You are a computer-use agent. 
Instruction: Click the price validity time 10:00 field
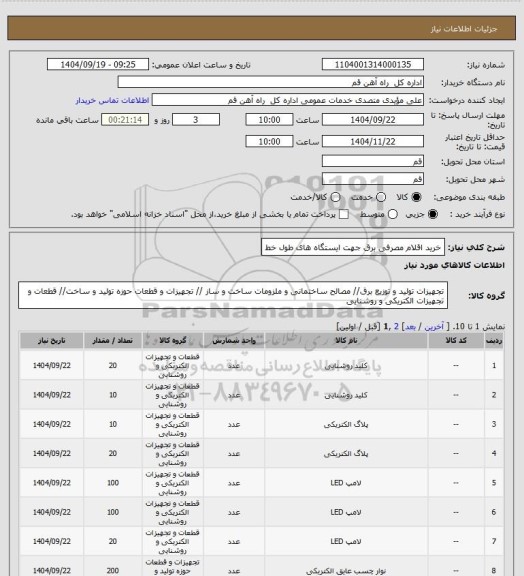(269, 141)
